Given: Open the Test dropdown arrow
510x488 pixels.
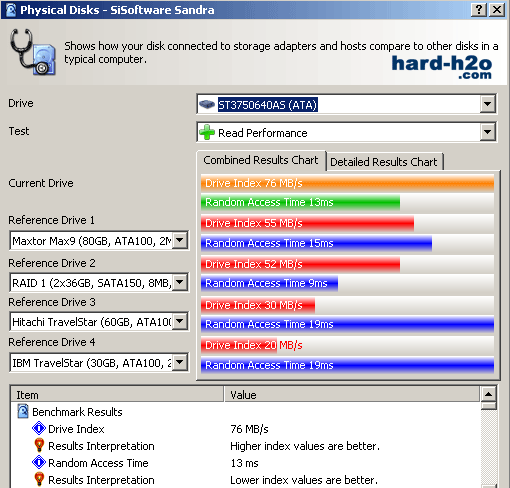Looking at the screenshot, I should (487, 132).
